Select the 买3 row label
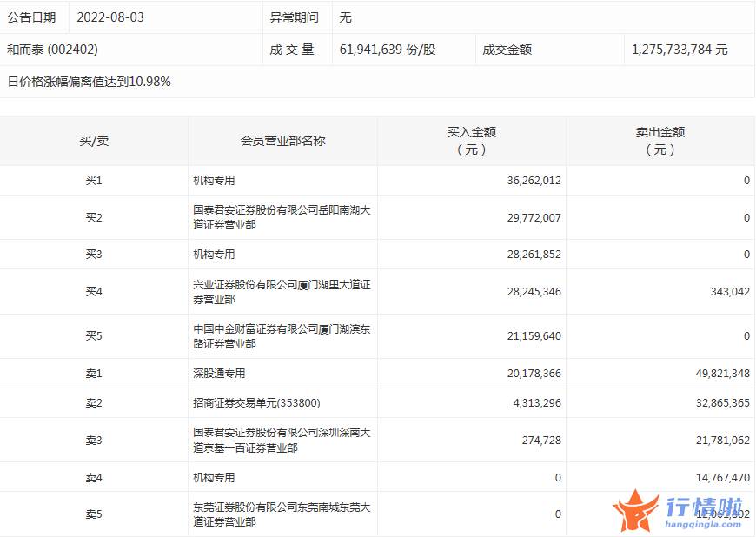 94,254
